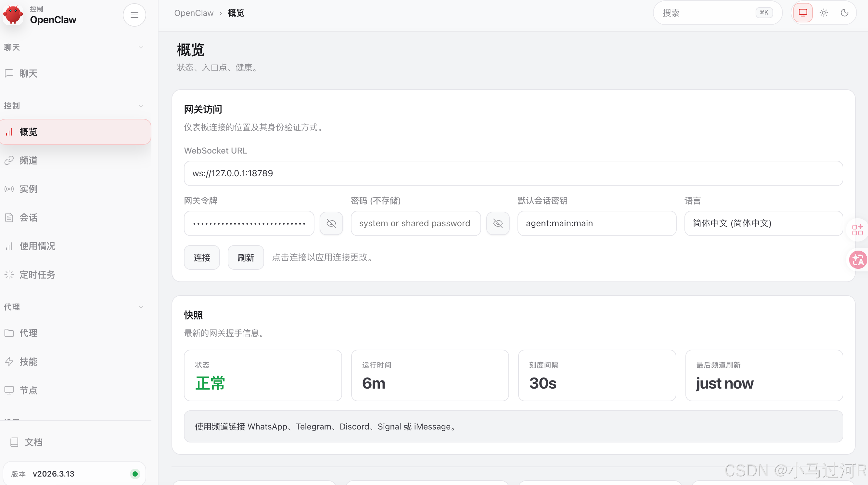The width and height of the screenshot is (868, 485).
Task: Toggle gateway token visibility eye icon
Action: point(331,223)
